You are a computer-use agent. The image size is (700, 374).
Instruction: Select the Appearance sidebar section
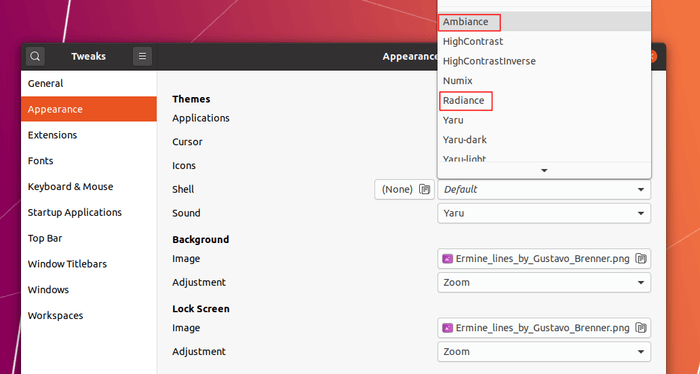point(89,109)
